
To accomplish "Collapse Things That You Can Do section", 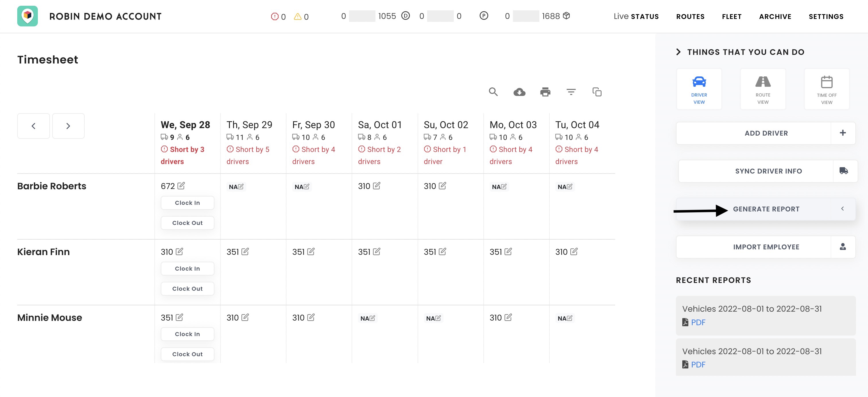I will click(678, 52).
